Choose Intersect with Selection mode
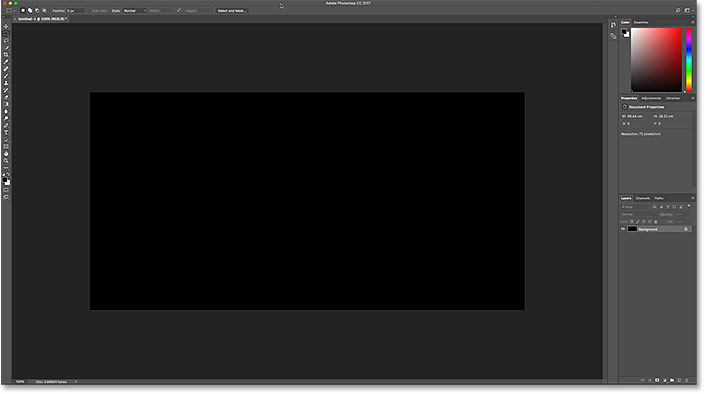This screenshot has width=705, height=394. point(45,10)
